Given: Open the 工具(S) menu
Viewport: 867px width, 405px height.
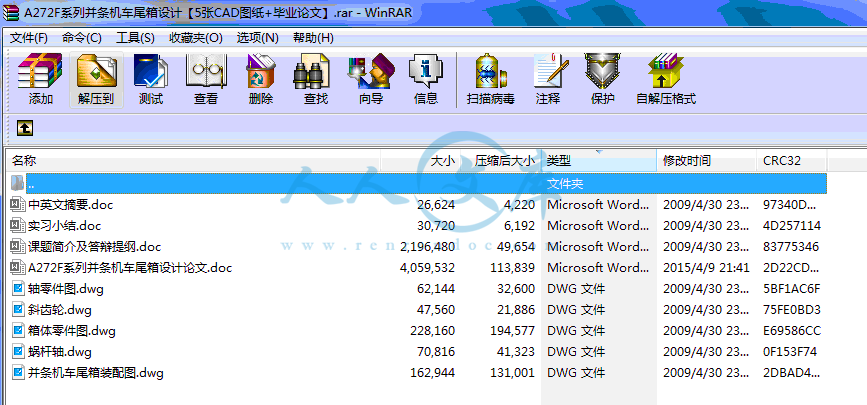Looking at the screenshot, I should (x=135, y=38).
